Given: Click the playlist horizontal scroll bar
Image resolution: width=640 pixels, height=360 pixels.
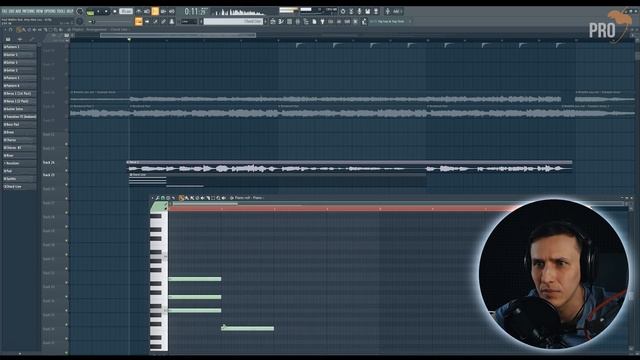Looking at the screenshot, I should tap(178, 36).
